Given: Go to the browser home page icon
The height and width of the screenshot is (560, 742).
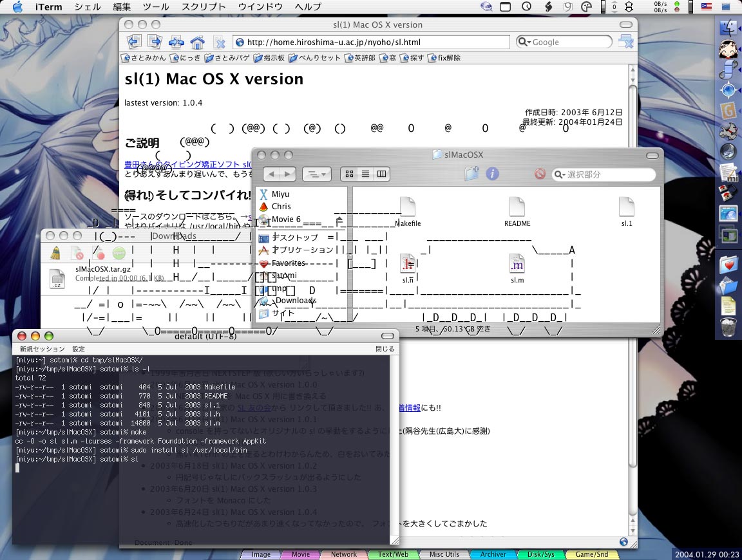Looking at the screenshot, I should point(197,42).
